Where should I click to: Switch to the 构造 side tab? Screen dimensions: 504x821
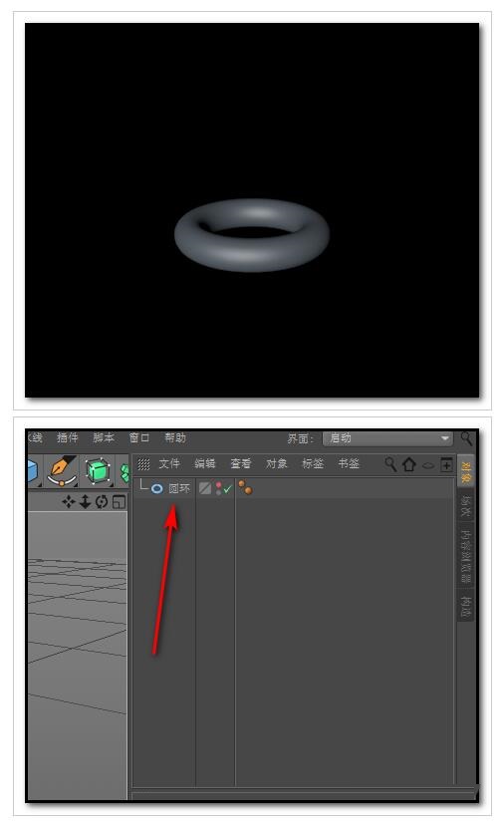pyautogui.click(x=466, y=605)
